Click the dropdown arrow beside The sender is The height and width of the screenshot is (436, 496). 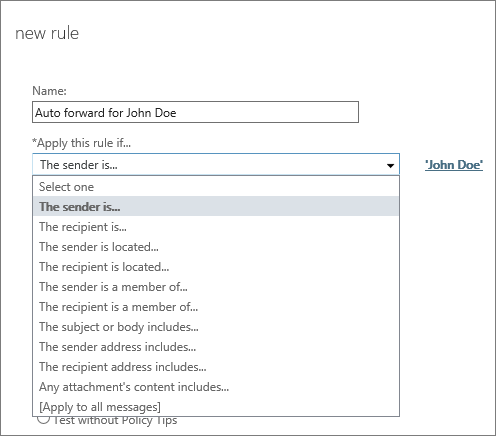click(390, 165)
